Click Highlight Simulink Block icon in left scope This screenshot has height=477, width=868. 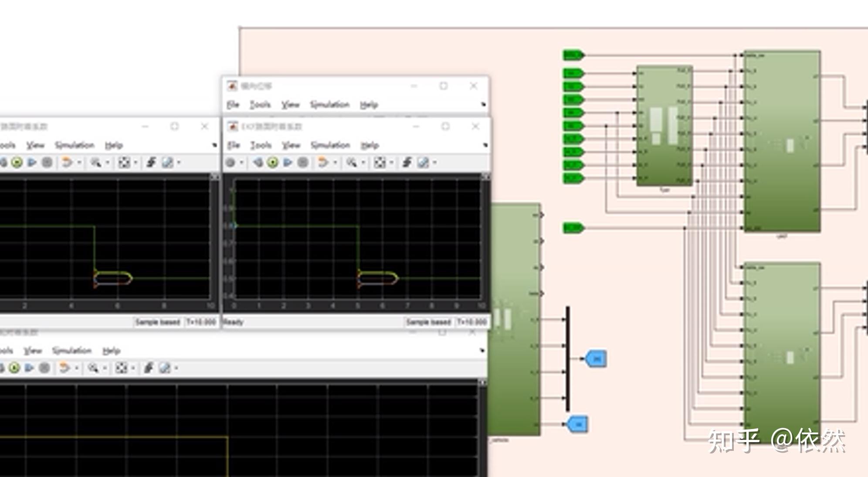pos(67,163)
